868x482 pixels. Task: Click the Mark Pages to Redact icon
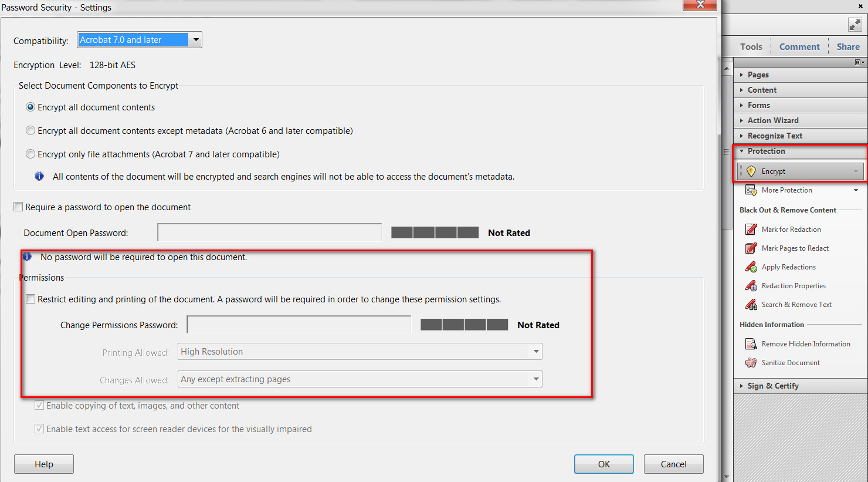[x=751, y=248]
